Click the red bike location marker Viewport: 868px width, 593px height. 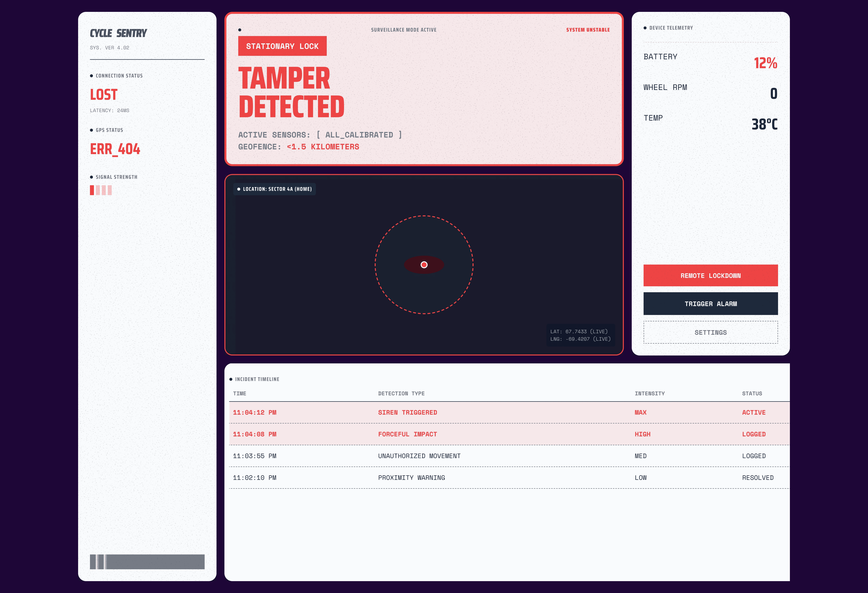[x=424, y=265]
